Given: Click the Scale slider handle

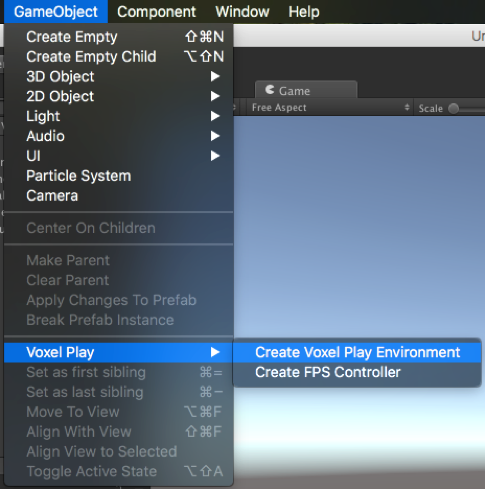Looking at the screenshot, I should point(454,108).
